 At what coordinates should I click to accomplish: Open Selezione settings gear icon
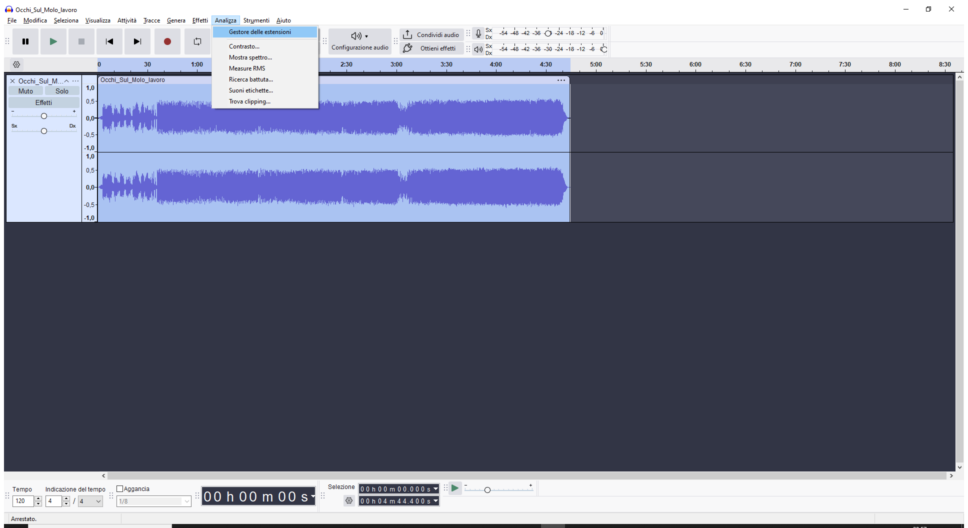pyautogui.click(x=349, y=501)
